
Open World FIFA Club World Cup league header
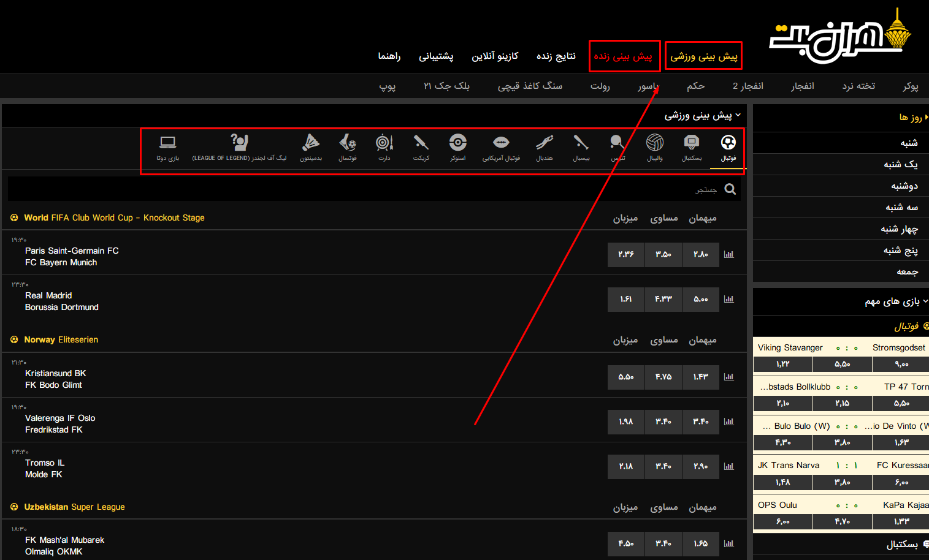[x=114, y=218]
